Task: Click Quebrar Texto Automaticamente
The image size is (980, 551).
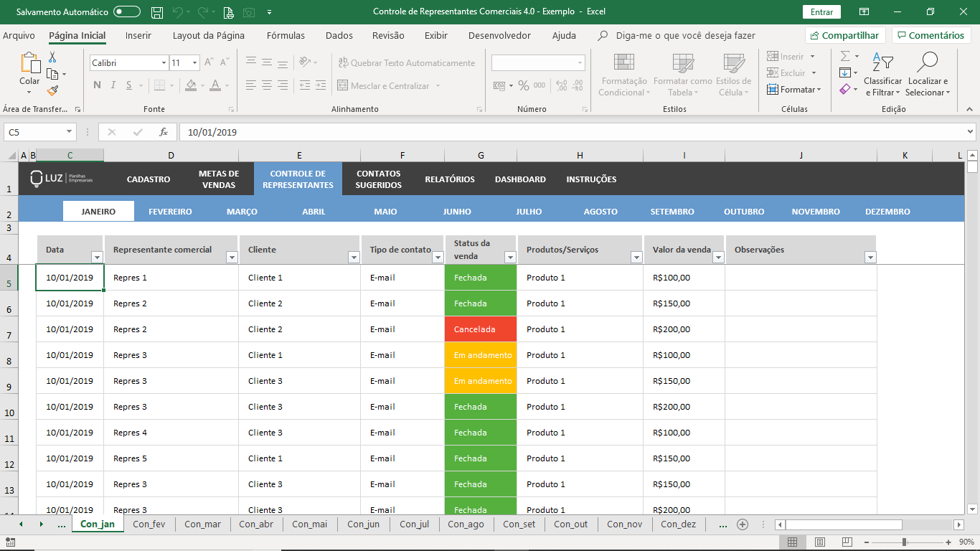Action: pyautogui.click(x=407, y=63)
